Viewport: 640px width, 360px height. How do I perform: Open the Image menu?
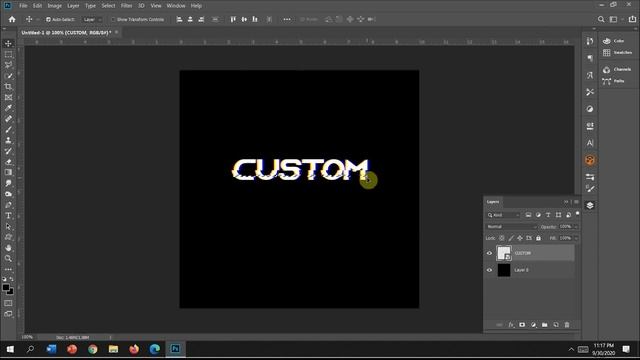click(x=54, y=6)
